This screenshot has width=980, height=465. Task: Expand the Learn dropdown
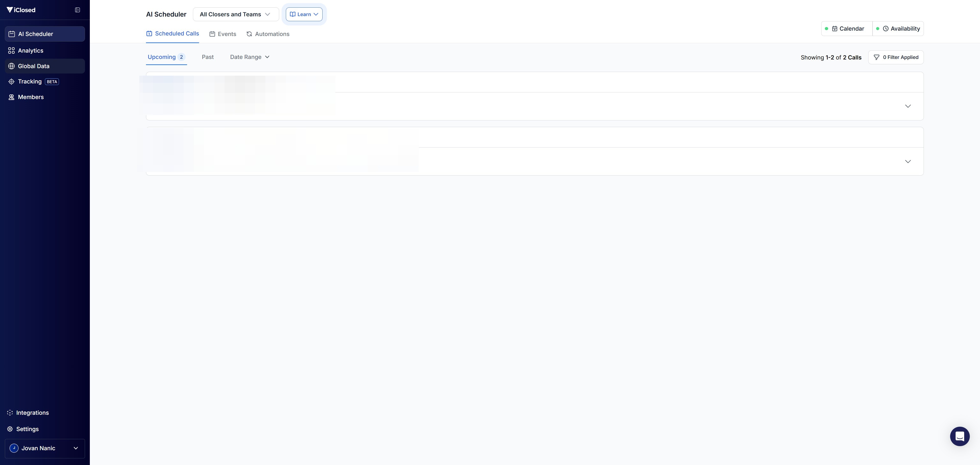coord(304,15)
